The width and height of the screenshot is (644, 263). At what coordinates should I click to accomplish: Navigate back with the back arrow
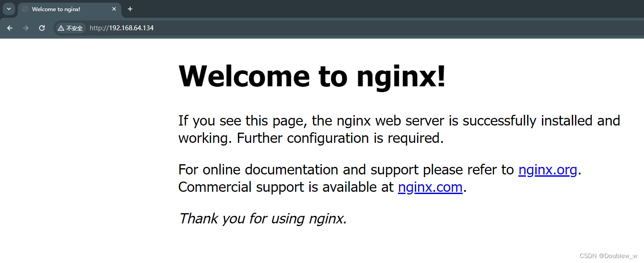tap(10, 28)
